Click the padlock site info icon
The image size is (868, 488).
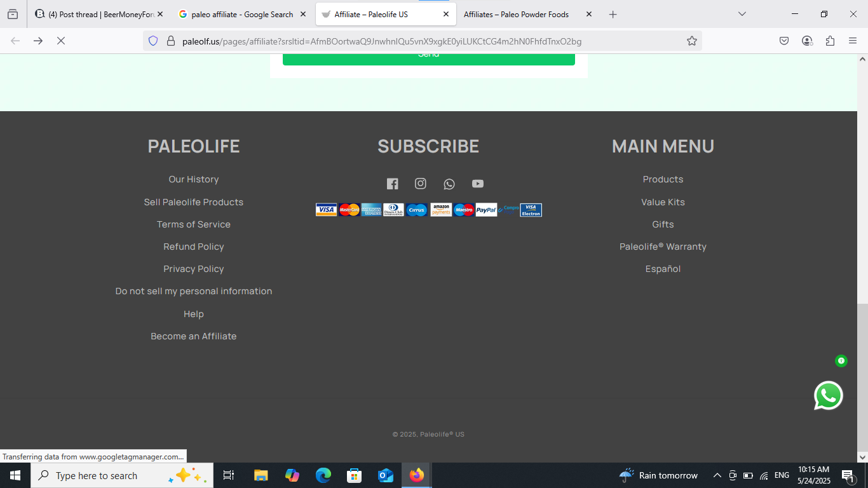pos(170,41)
